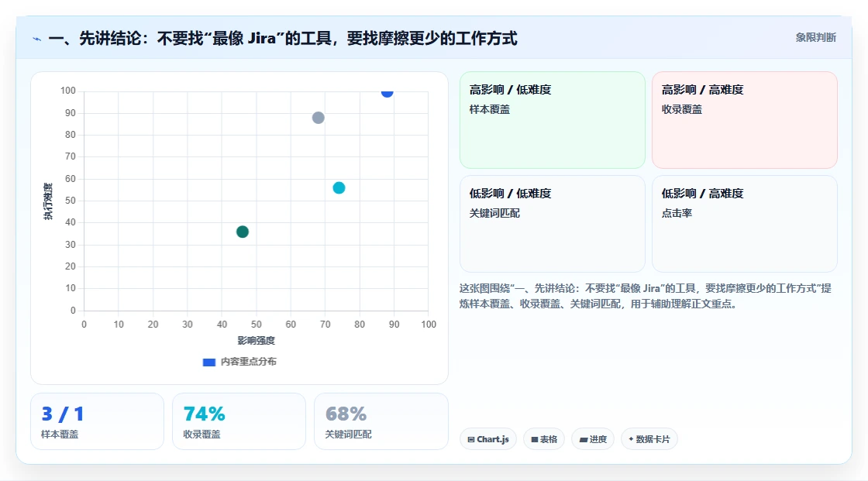868x481 pixels.
Task: Click the 68% stat value
Action: click(346, 414)
